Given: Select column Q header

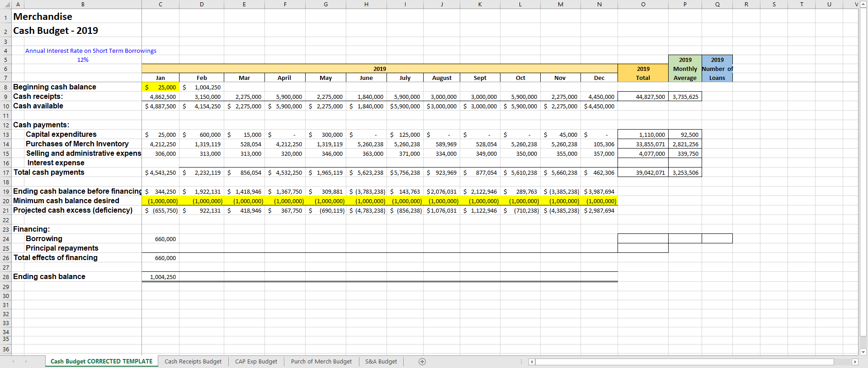Looking at the screenshot, I should [717, 4].
